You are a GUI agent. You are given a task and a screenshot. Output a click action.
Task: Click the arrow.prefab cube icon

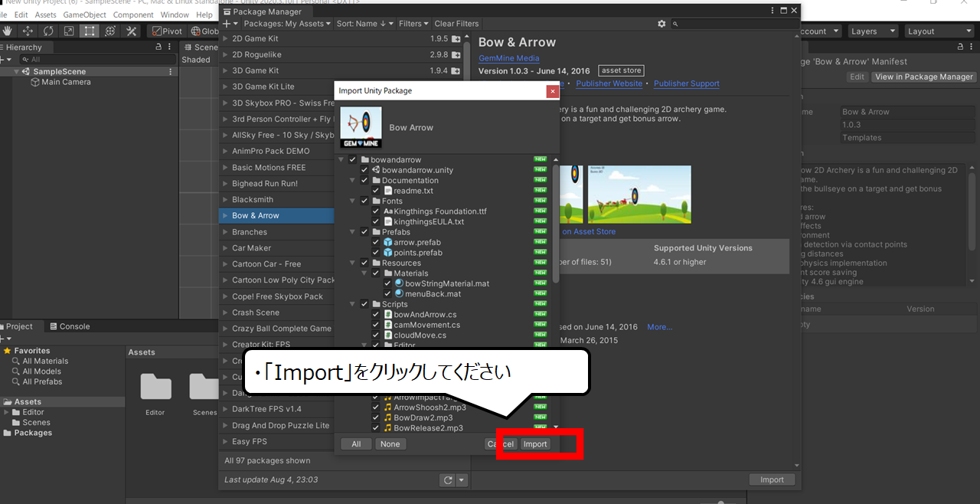pos(387,242)
